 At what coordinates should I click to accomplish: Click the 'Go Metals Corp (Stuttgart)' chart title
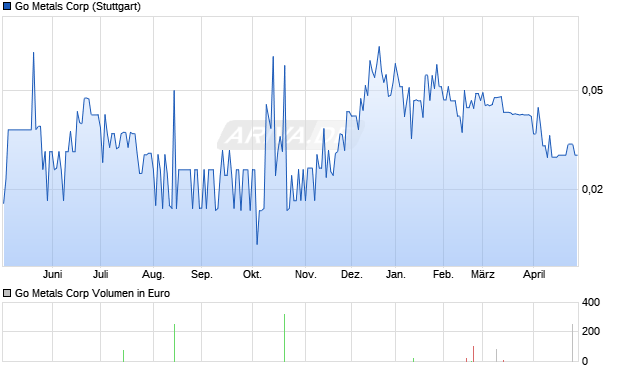click(78, 7)
